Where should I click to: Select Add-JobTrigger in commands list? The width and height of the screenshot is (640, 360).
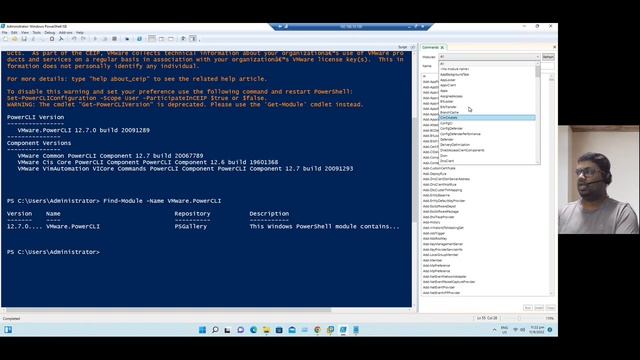[x=434, y=233]
